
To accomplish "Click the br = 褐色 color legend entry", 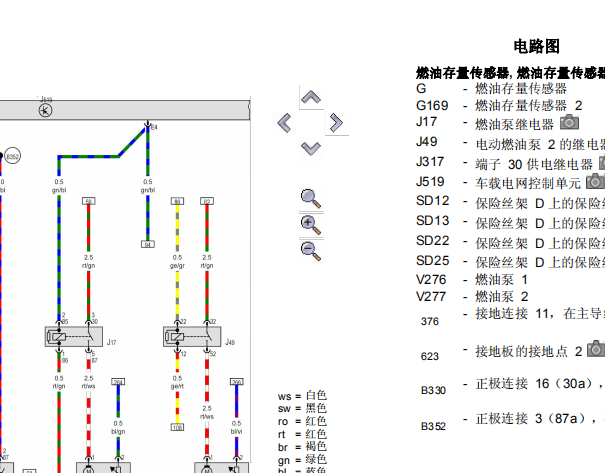I will coord(302,447).
